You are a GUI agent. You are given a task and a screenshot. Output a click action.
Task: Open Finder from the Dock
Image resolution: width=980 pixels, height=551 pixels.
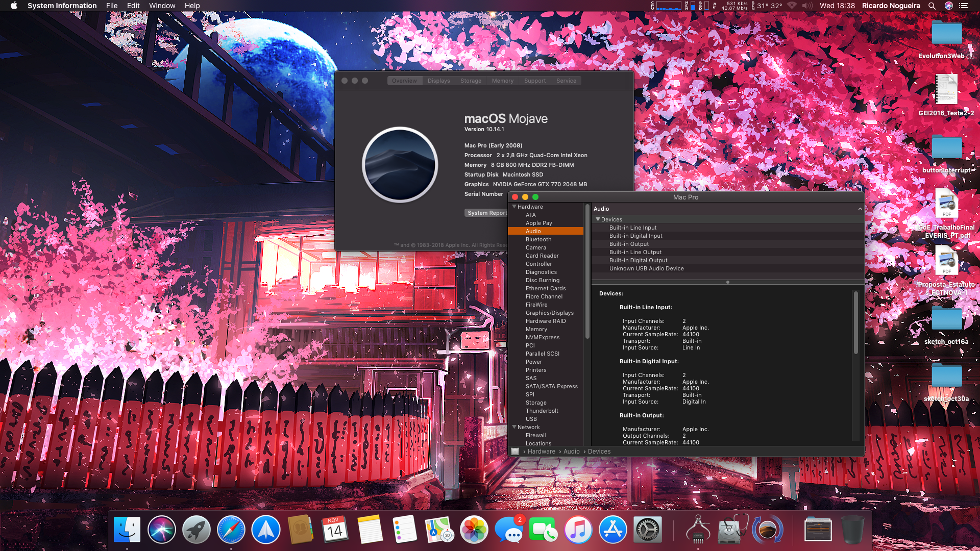coord(127,530)
